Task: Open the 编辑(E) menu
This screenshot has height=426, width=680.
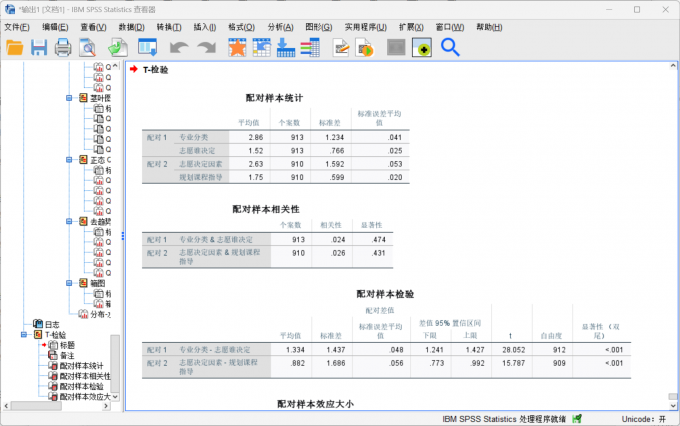Action: pyautogui.click(x=55, y=27)
